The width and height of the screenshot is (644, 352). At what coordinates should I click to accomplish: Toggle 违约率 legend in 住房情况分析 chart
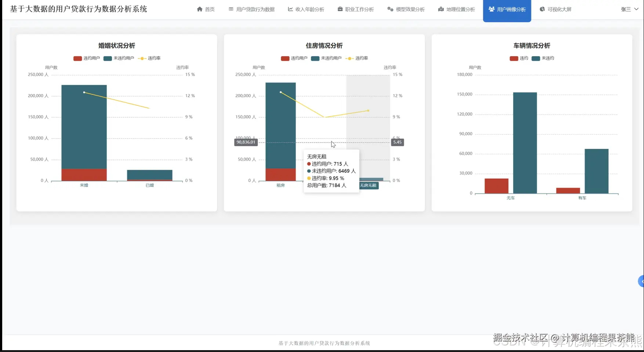357,58
